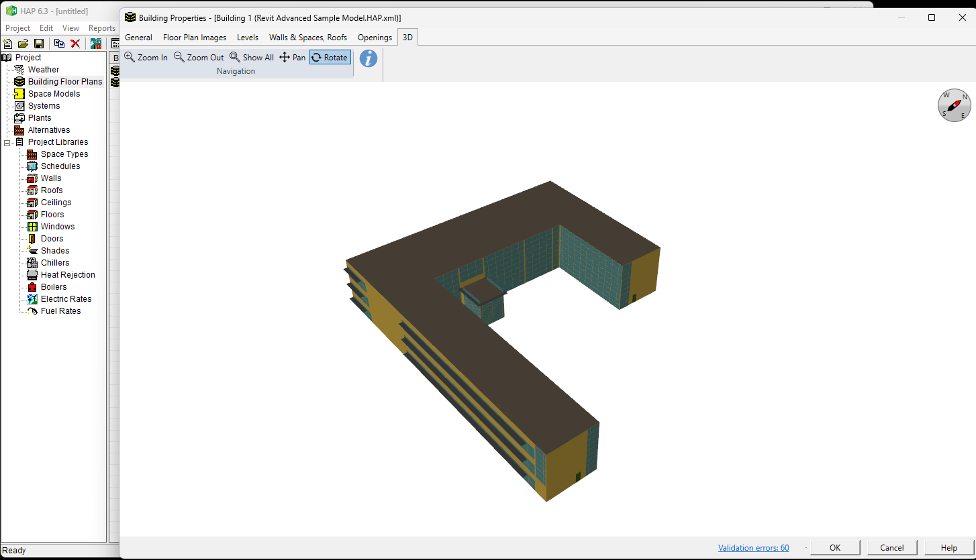Click the Cancel button
The width and height of the screenshot is (976, 560).
(891, 548)
